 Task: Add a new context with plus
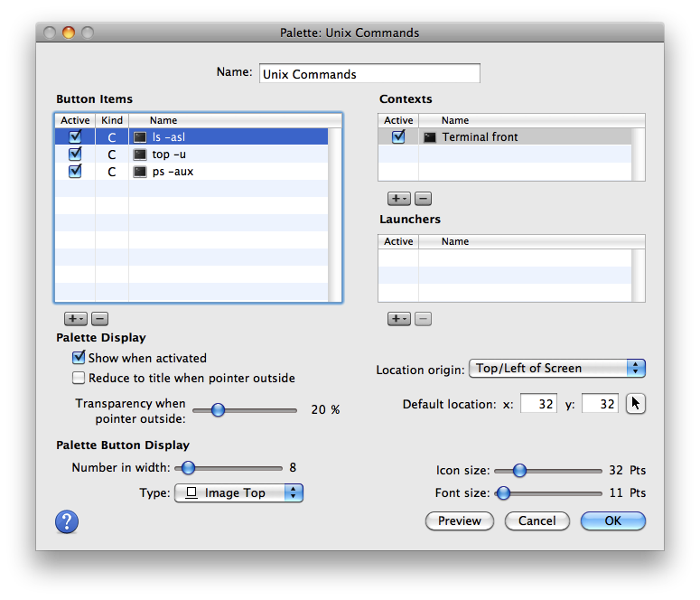click(x=398, y=199)
